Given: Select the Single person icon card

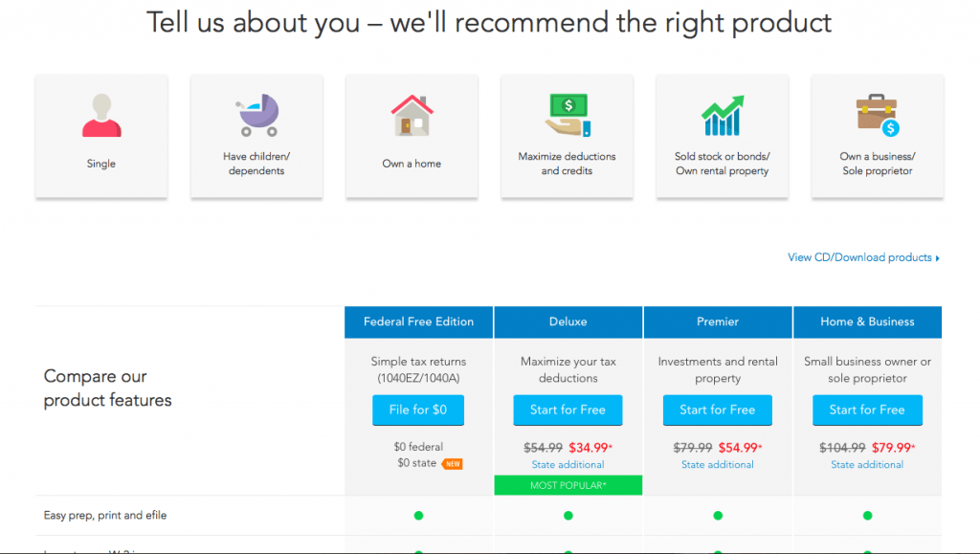Looking at the screenshot, I should pyautogui.click(x=101, y=136).
